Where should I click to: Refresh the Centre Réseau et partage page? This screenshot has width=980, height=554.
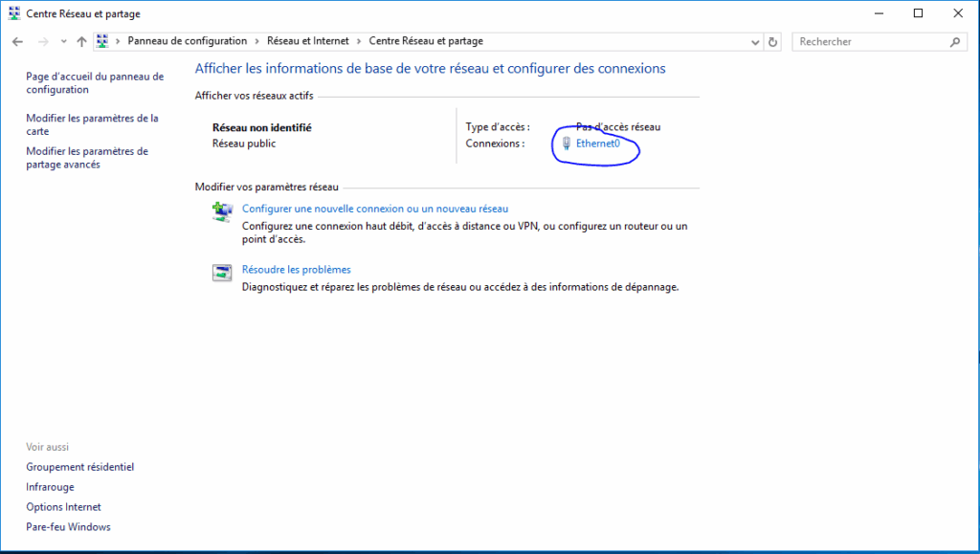click(773, 42)
